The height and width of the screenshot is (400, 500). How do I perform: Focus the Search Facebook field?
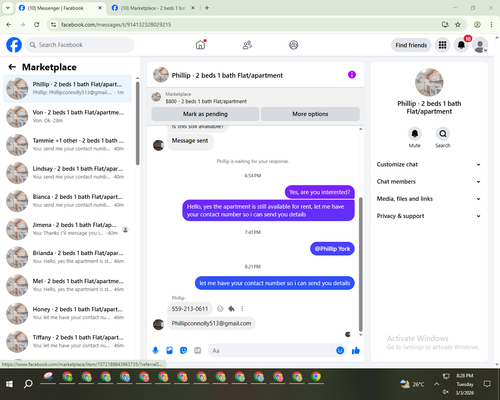pos(80,45)
